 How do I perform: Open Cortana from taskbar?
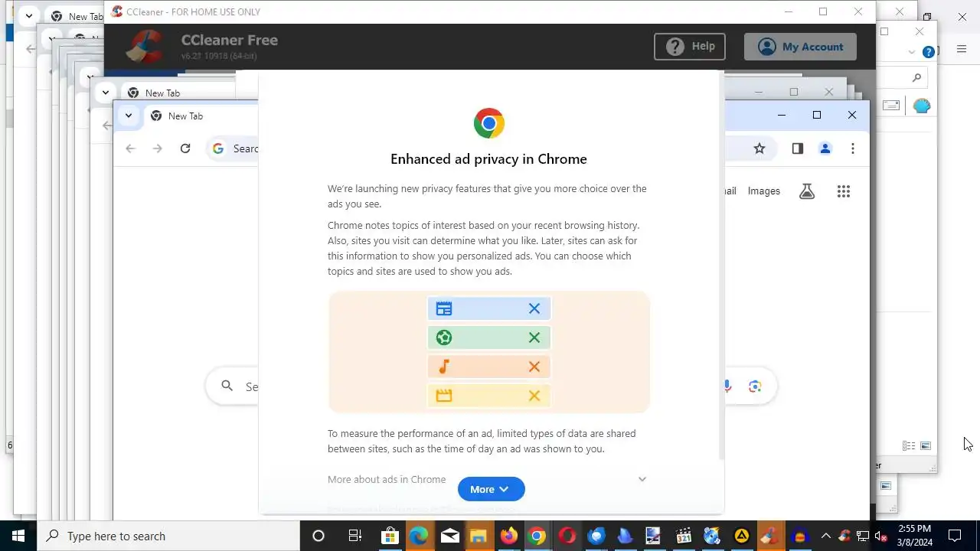click(x=318, y=536)
